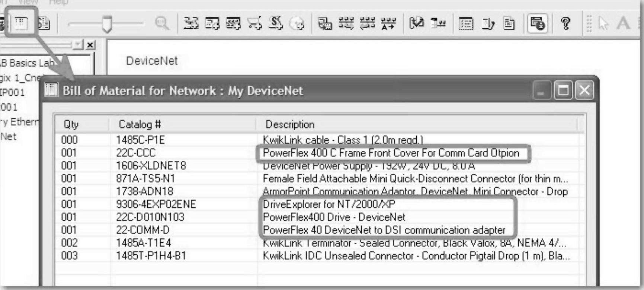Screen dimensions: 644x290
Task: Open help with the question mark icon
Action: [566, 23]
